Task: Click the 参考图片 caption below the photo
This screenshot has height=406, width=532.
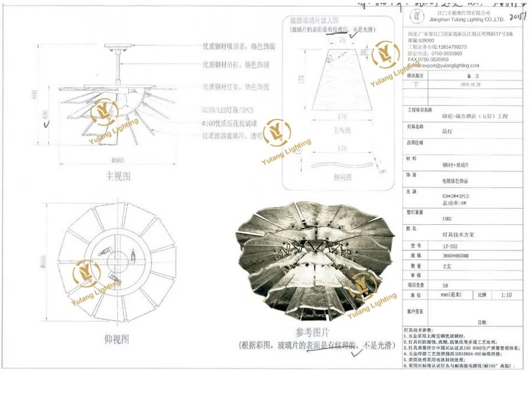Action: coord(312,333)
